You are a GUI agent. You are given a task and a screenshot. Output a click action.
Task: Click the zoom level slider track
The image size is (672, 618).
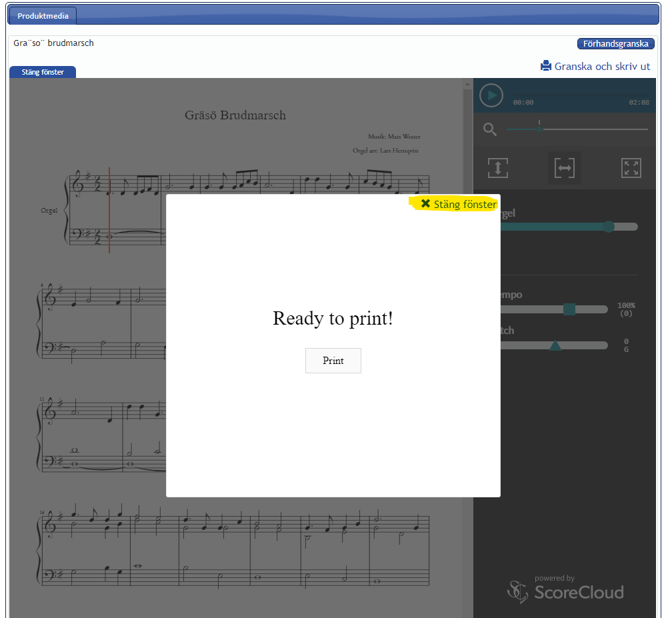pyautogui.click(x=587, y=129)
